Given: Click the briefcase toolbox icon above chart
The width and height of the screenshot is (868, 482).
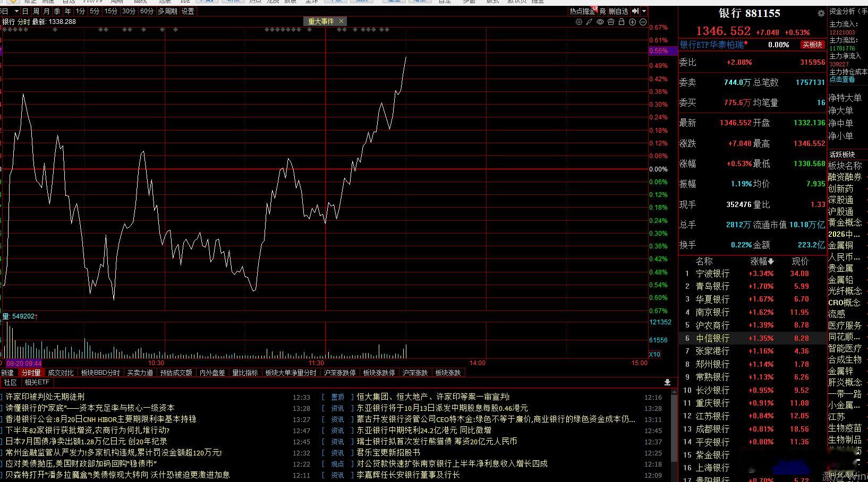Looking at the screenshot, I should pyautogui.click(x=611, y=22).
